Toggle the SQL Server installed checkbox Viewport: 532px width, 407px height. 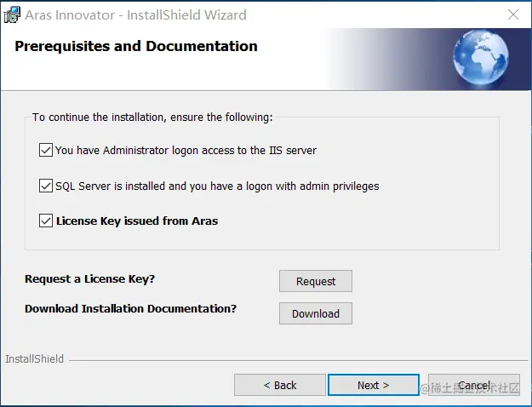(46, 186)
